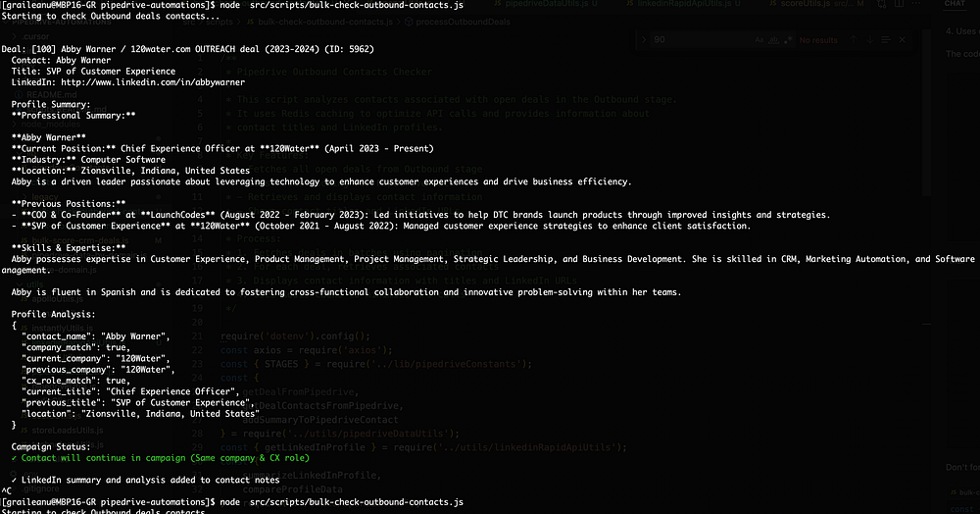Click first terminal prompt running bulk-check-outbound-contacts.js
This screenshot has width=980, height=514.
pyautogui.click(x=232, y=5)
